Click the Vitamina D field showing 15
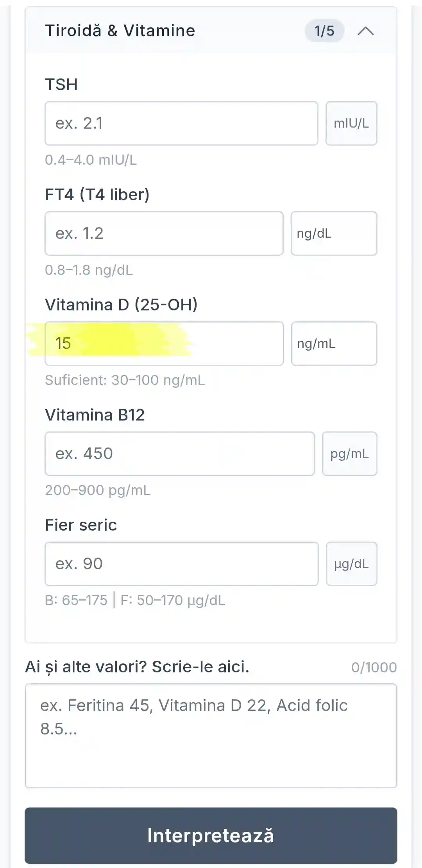Screen dimensions: 422x868 pyautogui.click(x=165, y=344)
